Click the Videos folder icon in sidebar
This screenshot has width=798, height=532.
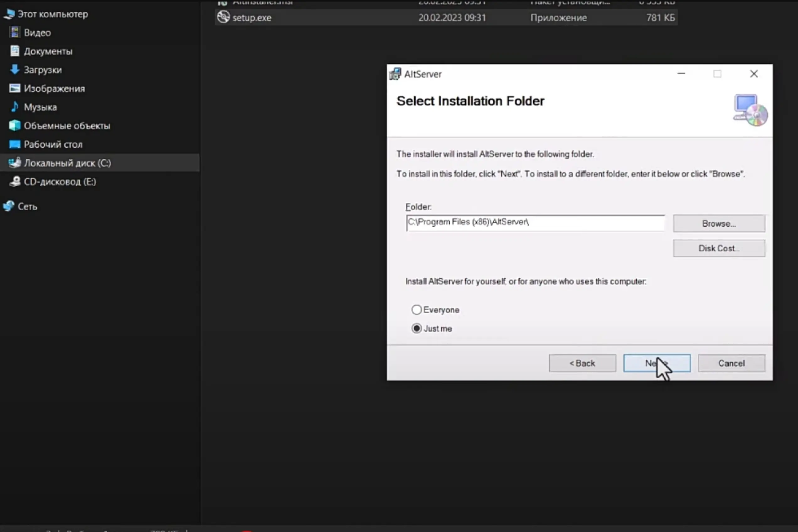point(15,33)
